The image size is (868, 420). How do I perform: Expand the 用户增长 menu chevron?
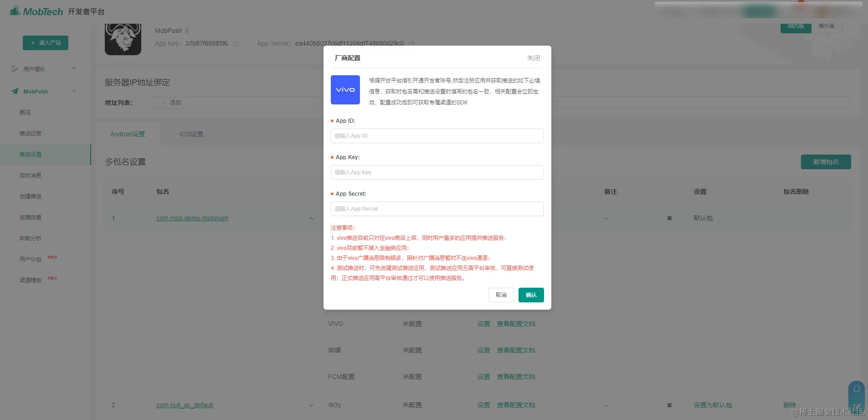pyautogui.click(x=74, y=69)
